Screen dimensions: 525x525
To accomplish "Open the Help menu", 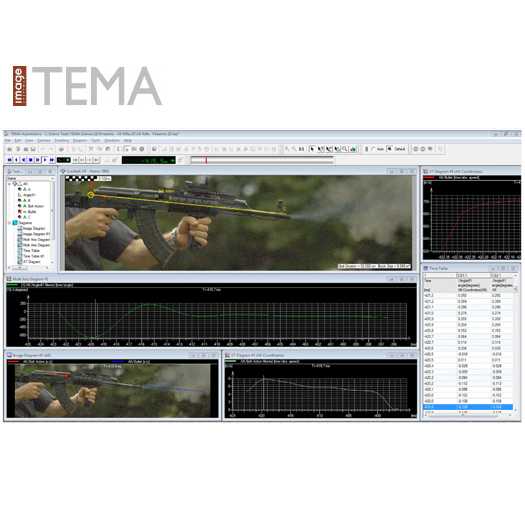I will (128, 141).
